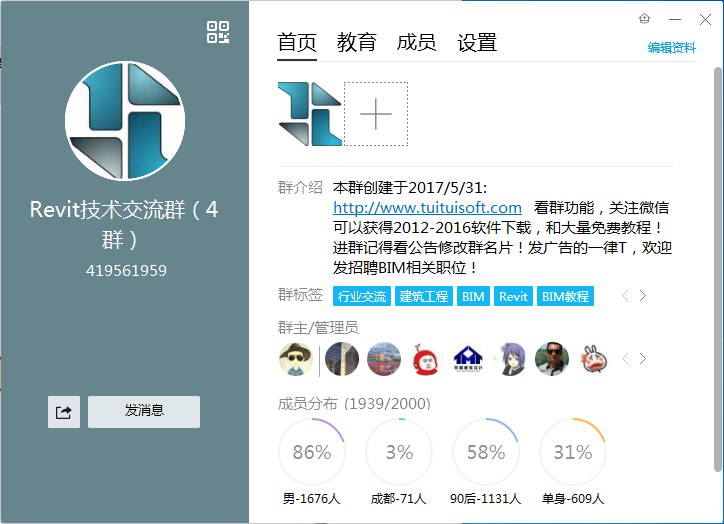724x524 pixels.
Task: Open the tuituisoft.com hyperlink
Action: (428, 208)
